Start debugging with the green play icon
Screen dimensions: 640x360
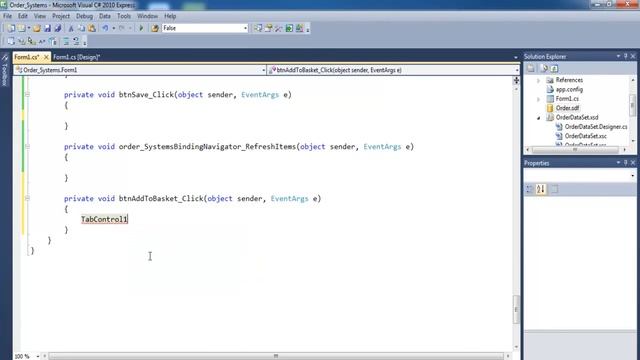[x=141, y=28]
